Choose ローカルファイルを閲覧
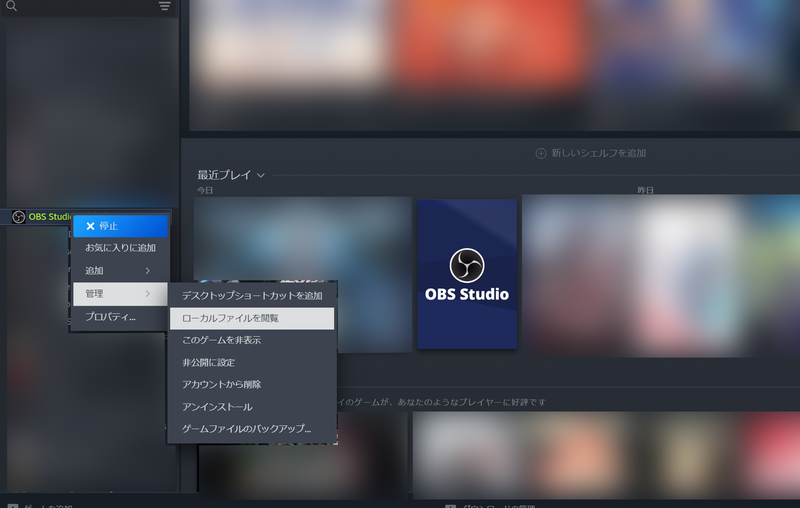 (x=252, y=318)
